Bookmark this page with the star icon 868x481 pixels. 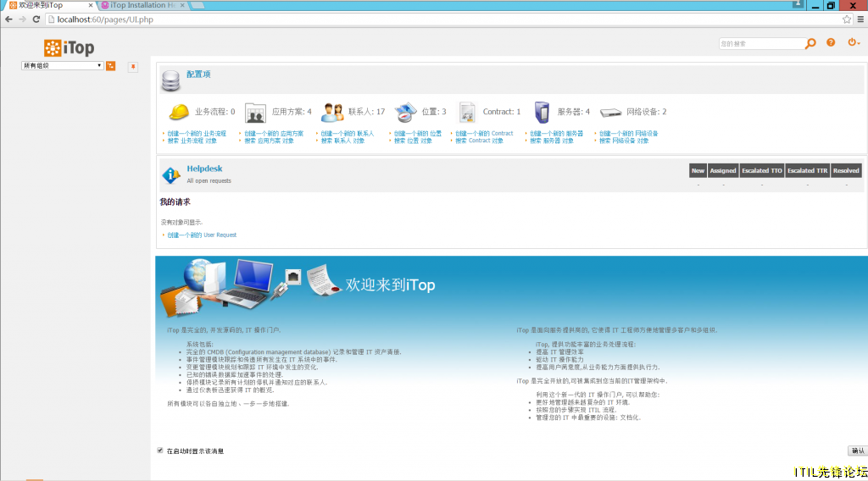[847, 19]
